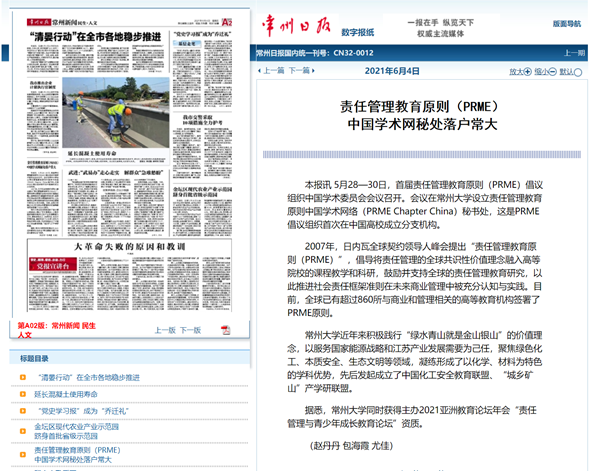Go to next article 下一篇
Viewport: 600px width, 471px height.
pyautogui.click(x=300, y=71)
